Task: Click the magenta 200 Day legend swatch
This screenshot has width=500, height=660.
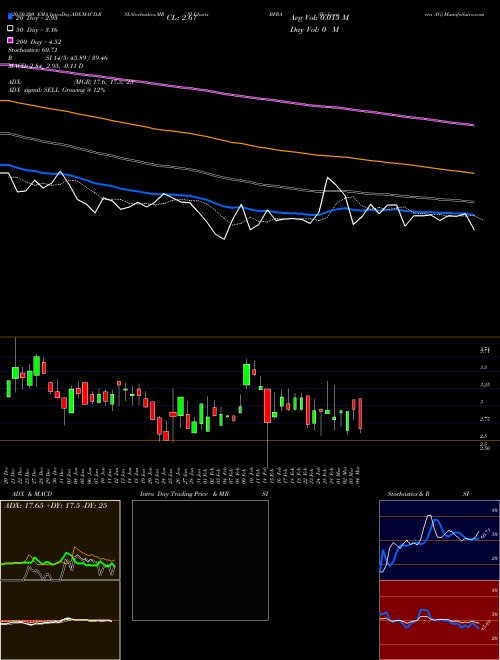Action: coord(10,41)
